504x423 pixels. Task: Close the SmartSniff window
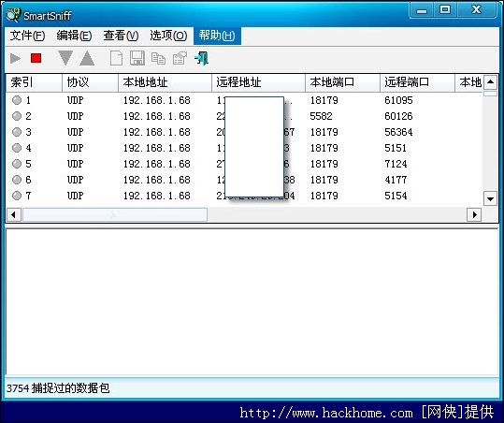[476, 10]
